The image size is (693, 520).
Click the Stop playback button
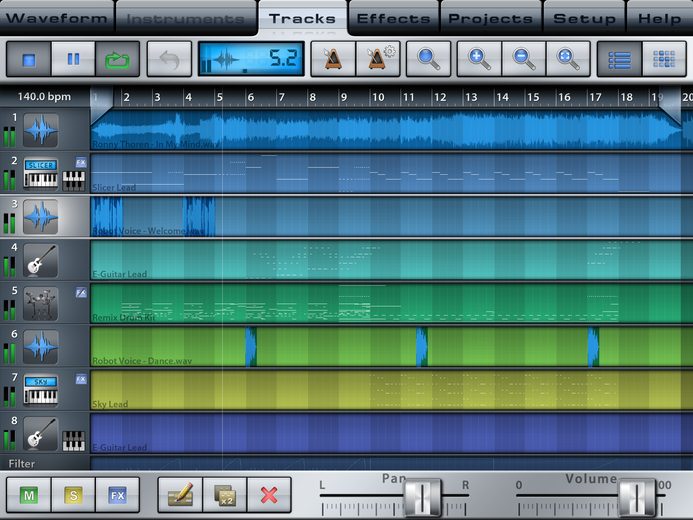point(29,59)
